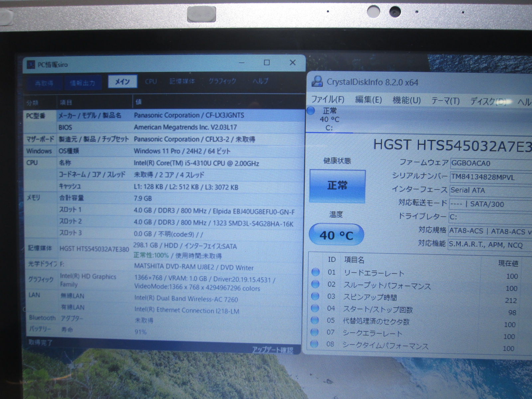The image size is (532, 399).
Task: Click the ID column header in CrystalDiskInfo
Action: [x=332, y=259]
